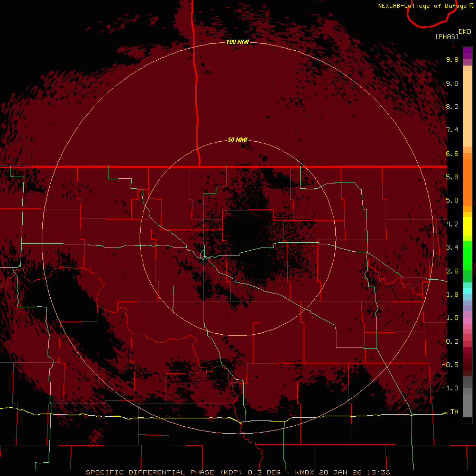
Task: Click the [PHAS] legend heading
Action: click(x=447, y=36)
